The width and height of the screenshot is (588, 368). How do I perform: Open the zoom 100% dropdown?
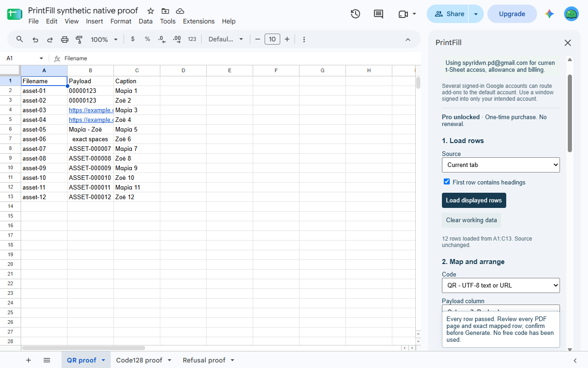pyautogui.click(x=105, y=40)
